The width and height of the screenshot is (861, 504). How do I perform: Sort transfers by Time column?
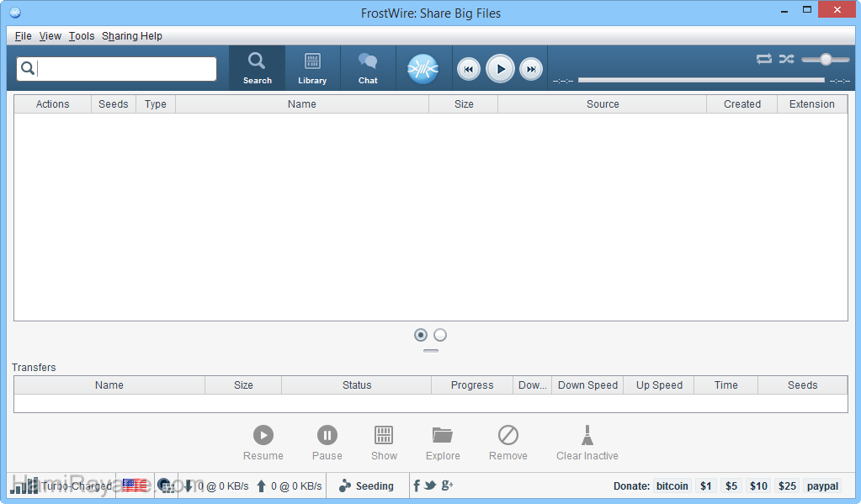726,385
